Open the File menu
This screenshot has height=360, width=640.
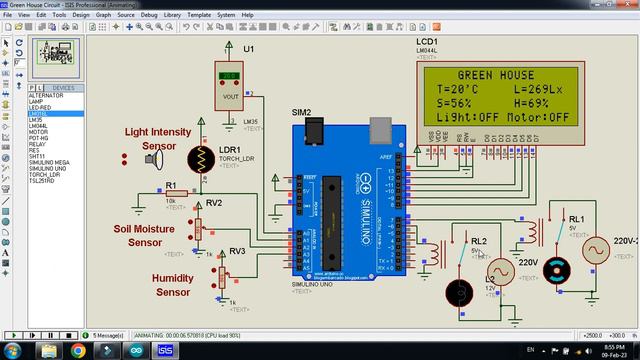pos(7,15)
